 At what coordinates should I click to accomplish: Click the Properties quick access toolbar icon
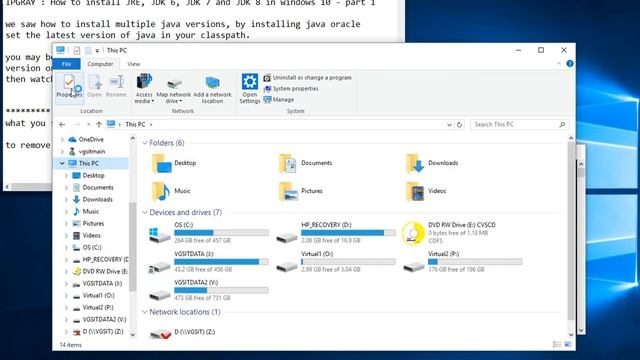77,51
